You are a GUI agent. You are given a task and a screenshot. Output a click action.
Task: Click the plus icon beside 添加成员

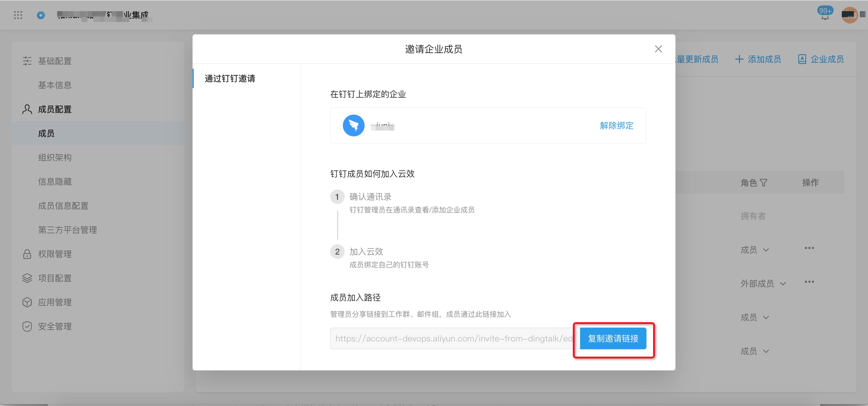pos(739,59)
